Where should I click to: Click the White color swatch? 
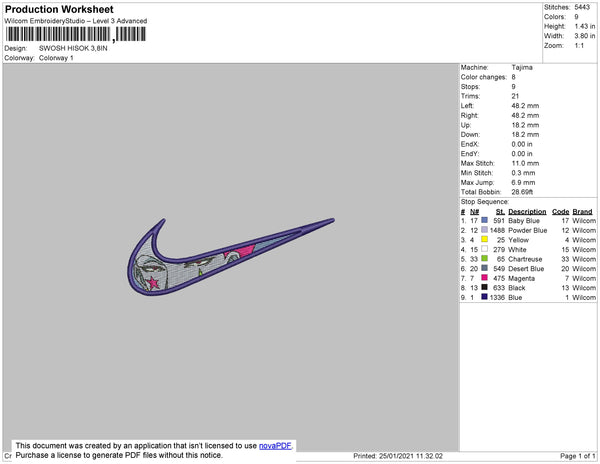[x=484, y=249]
